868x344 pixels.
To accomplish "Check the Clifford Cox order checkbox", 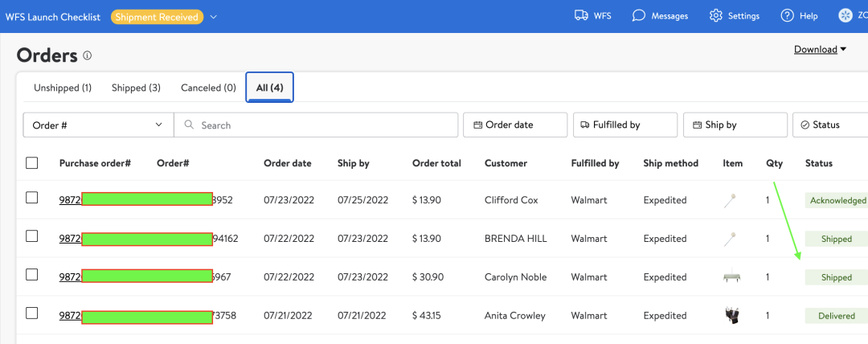I will (x=32, y=198).
